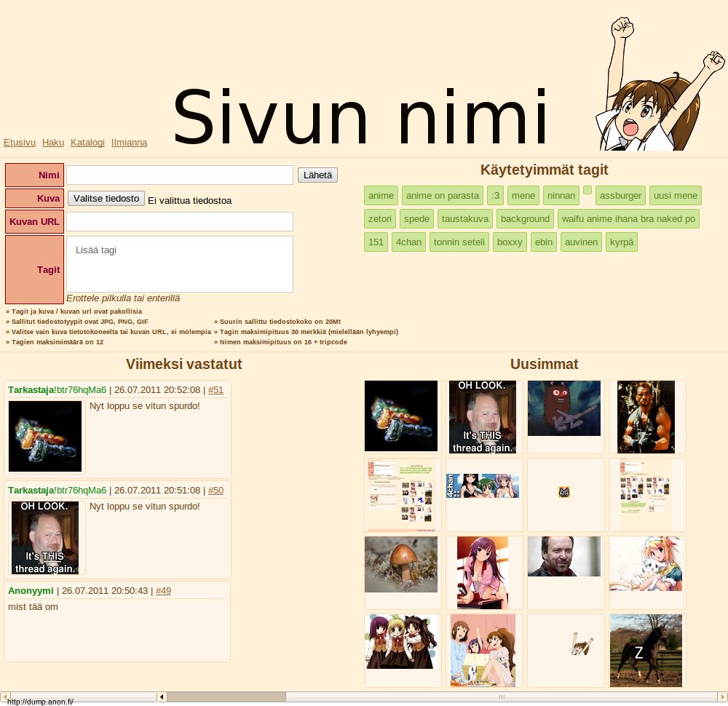Open the Etusivu navigation link
This screenshot has width=728, height=706.
click(x=20, y=143)
